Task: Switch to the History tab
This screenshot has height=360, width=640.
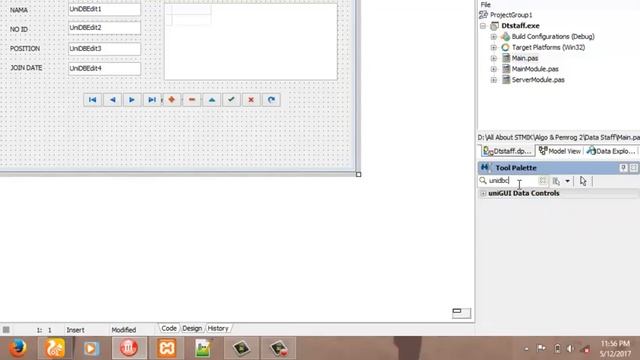Action: [x=218, y=328]
